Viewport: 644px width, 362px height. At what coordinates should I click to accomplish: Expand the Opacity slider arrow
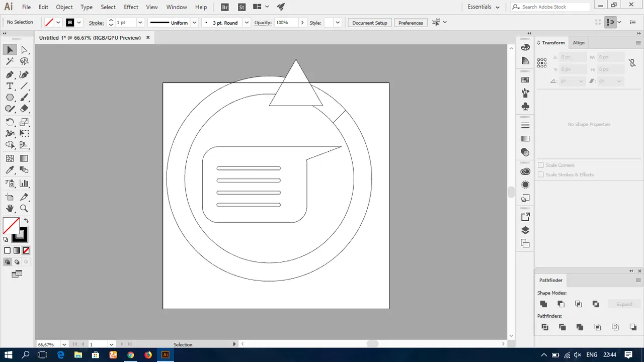[302, 23]
